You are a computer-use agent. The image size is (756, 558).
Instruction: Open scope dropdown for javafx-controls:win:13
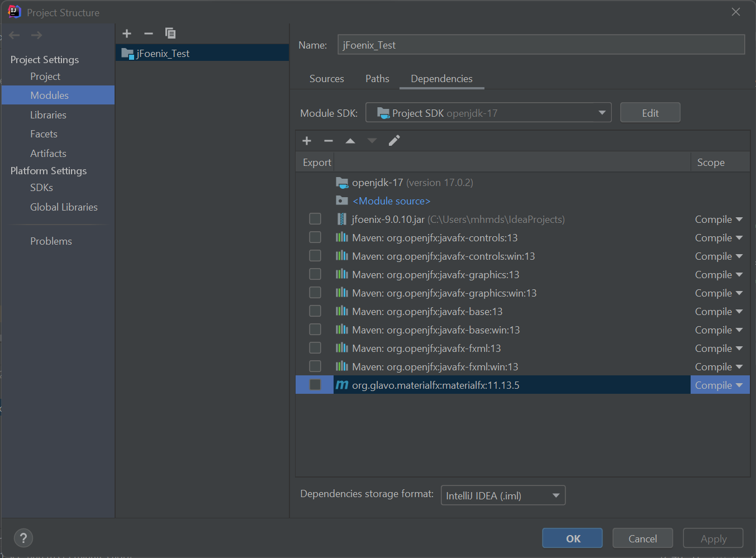719,256
